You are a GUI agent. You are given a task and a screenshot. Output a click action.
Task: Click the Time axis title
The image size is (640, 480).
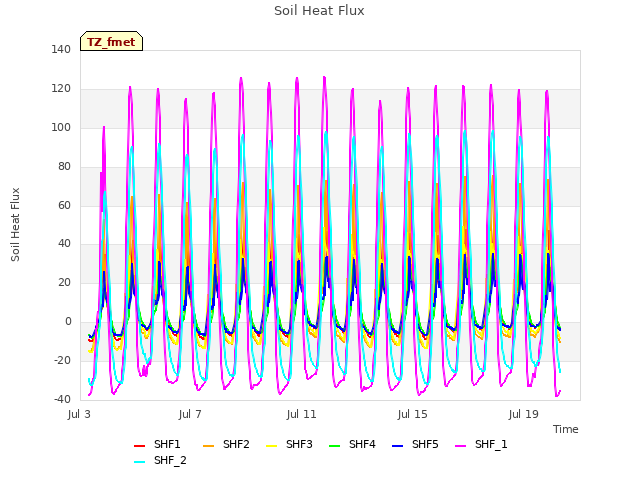566,429
